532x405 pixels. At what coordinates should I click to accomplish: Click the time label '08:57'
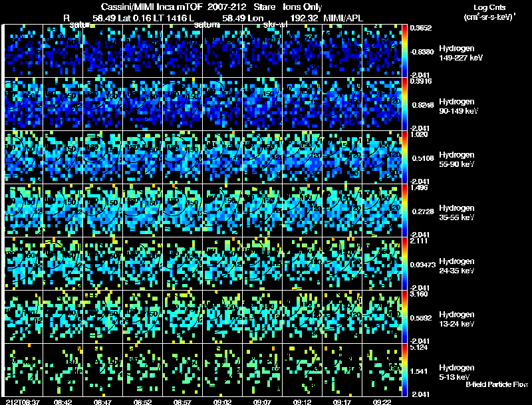[x=182, y=402]
